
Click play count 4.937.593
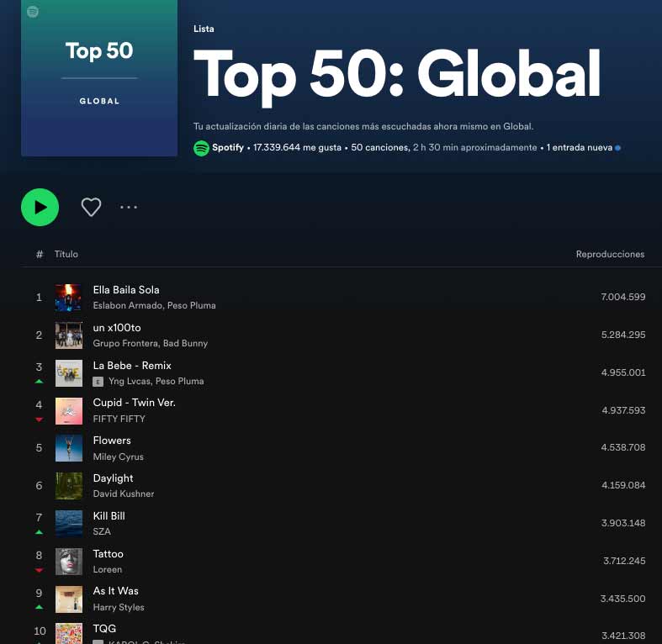(x=623, y=410)
